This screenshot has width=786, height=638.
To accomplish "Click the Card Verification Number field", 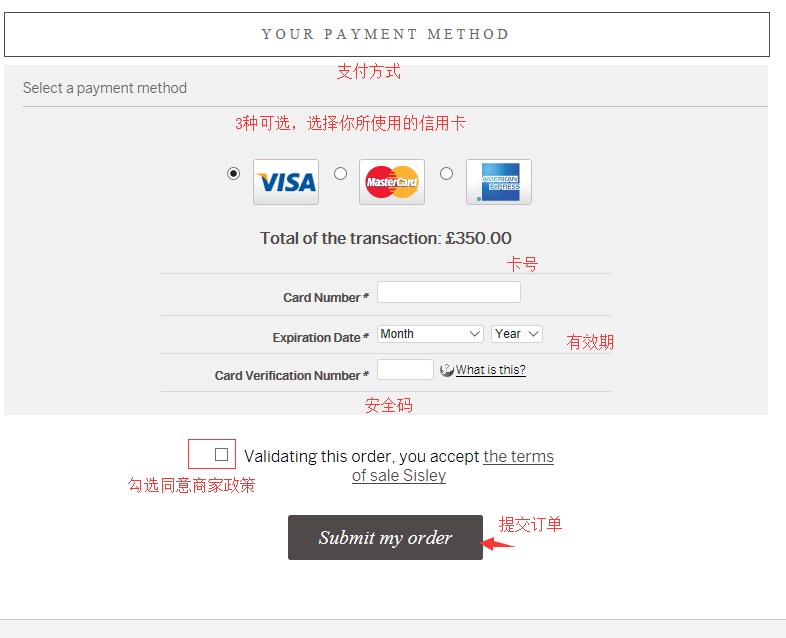I will click(x=405, y=370).
